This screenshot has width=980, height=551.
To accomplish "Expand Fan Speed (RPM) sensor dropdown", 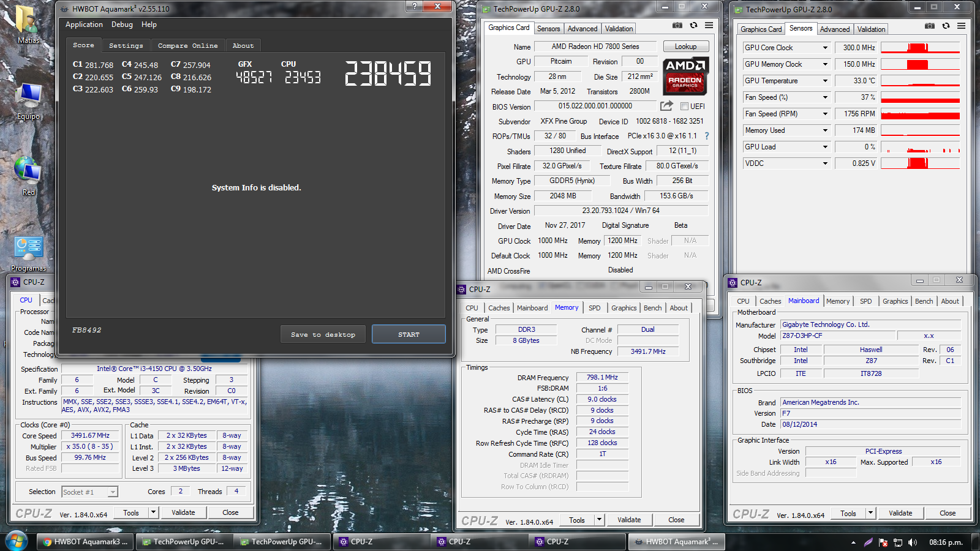I will point(824,114).
